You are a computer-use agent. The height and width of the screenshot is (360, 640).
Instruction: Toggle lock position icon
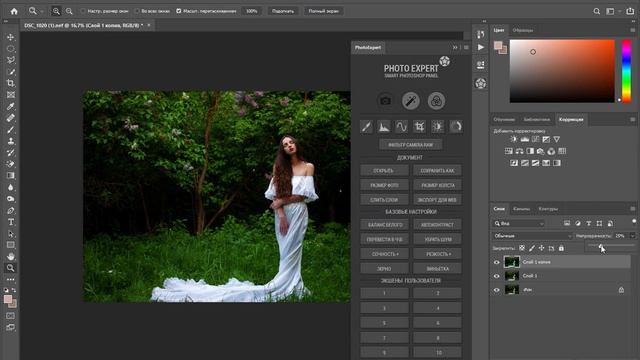(542, 248)
